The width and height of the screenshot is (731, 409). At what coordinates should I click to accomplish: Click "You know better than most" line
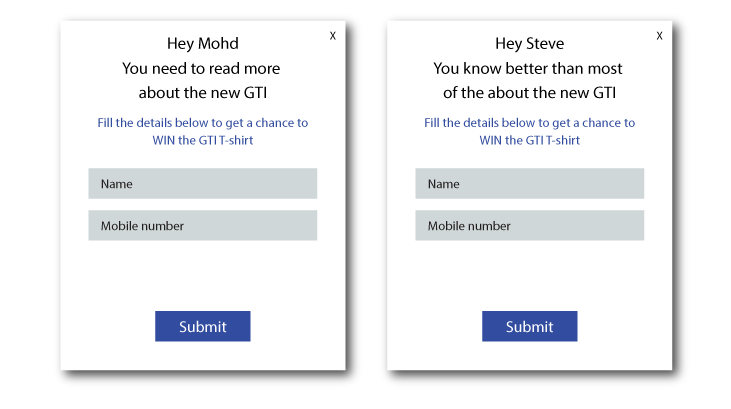[528, 69]
